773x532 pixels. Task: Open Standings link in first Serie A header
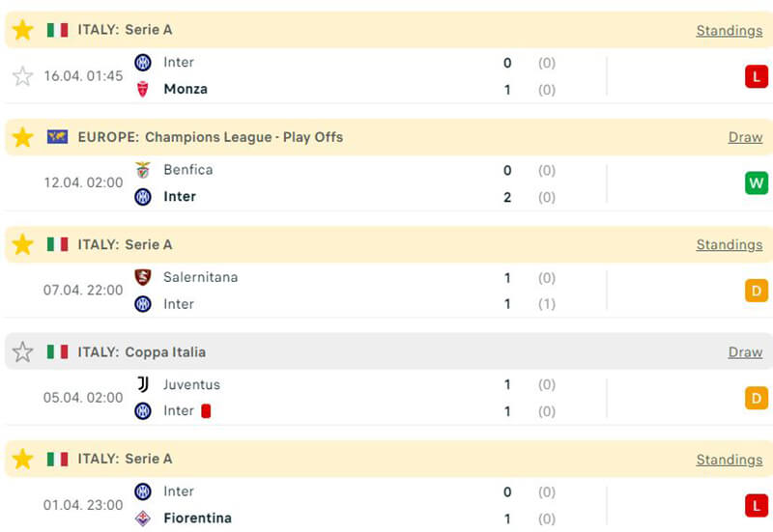[x=729, y=31]
